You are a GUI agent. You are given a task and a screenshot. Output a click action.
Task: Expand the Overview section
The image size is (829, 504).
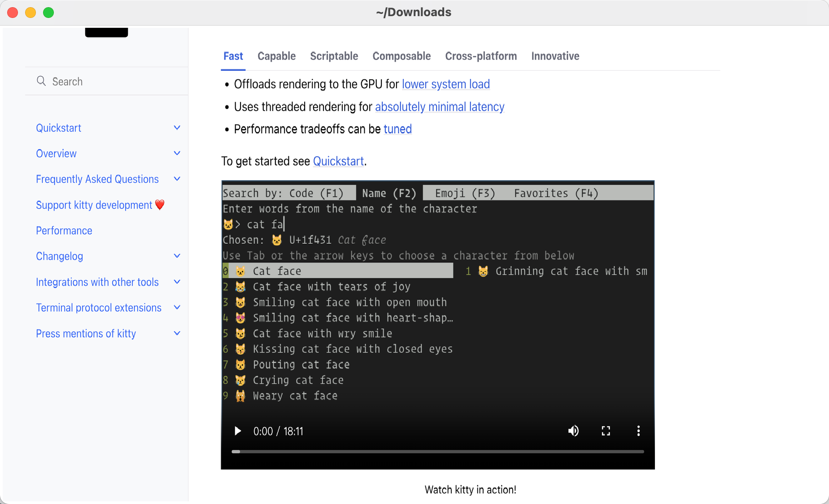(x=177, y=153)
